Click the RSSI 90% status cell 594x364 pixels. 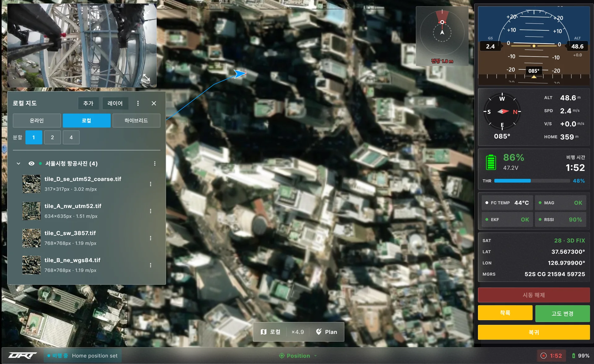(x=561, y=219)
